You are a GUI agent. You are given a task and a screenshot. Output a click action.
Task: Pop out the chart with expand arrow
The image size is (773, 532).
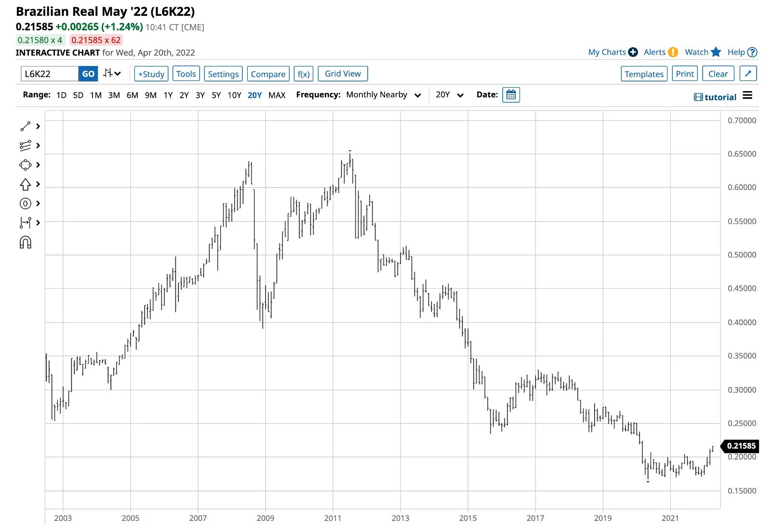point(748,74)
